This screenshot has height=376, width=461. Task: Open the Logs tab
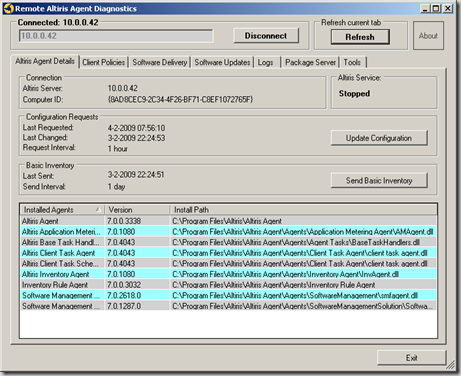tap(266, 62)
